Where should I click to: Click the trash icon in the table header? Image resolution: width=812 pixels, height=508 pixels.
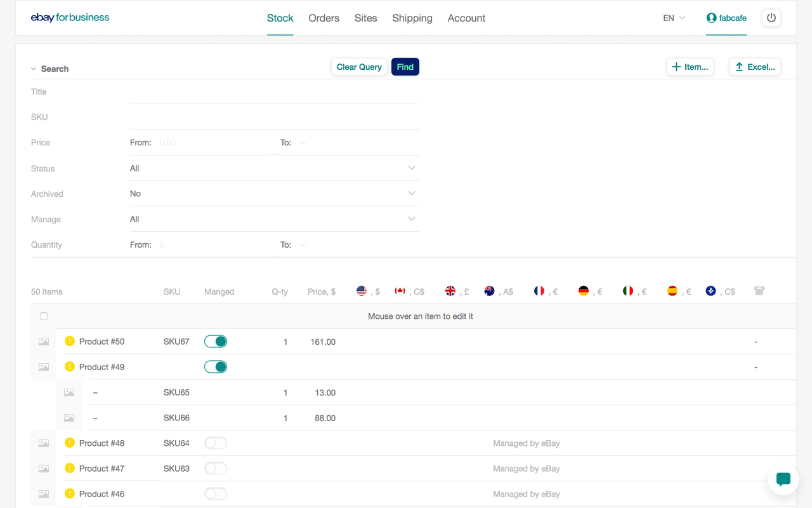tap(759, 291)
